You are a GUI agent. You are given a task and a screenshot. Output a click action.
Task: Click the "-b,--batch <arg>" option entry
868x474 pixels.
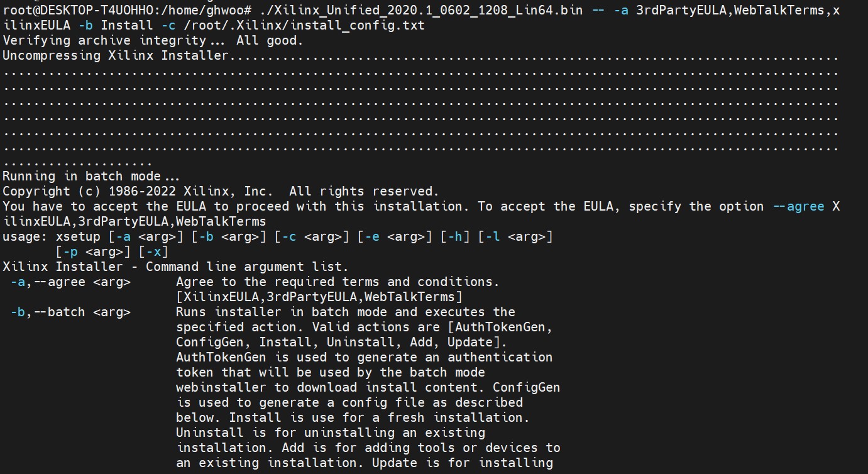71,312
